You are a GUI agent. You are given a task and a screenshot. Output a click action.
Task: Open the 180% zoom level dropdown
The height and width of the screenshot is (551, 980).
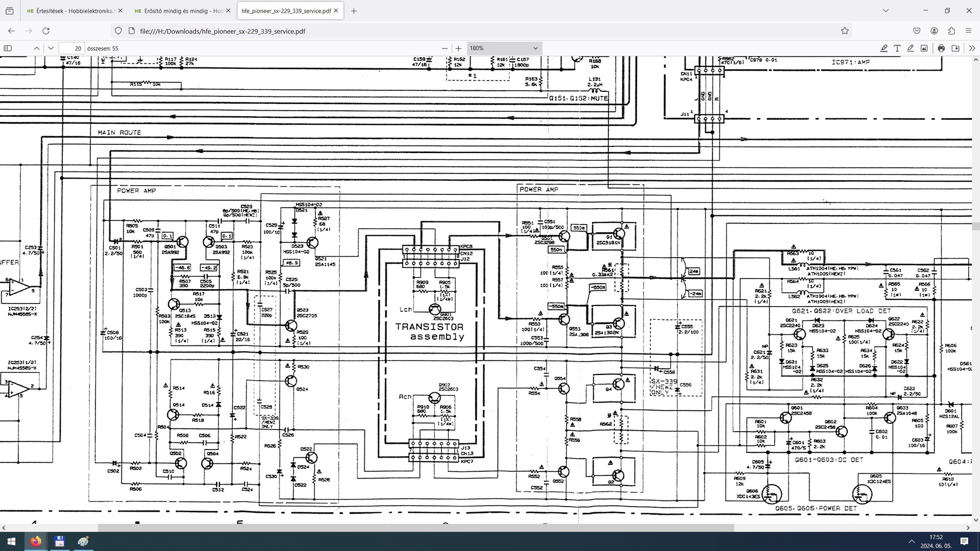(503, 48)
